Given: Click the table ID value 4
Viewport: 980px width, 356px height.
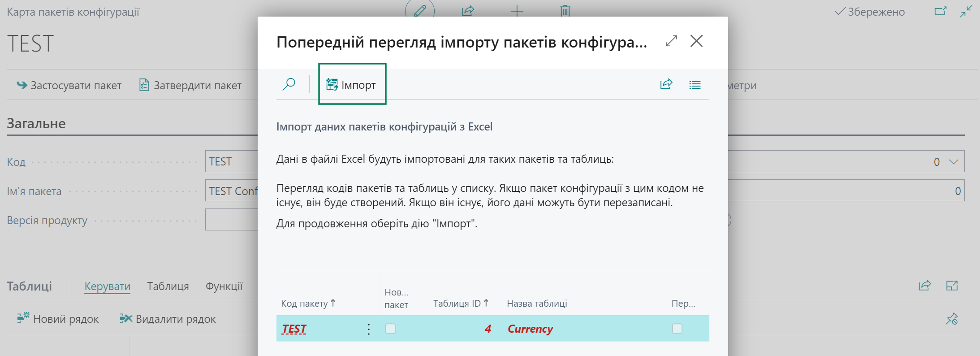Looking at the screenshot, I should click(x=488, y=329).
